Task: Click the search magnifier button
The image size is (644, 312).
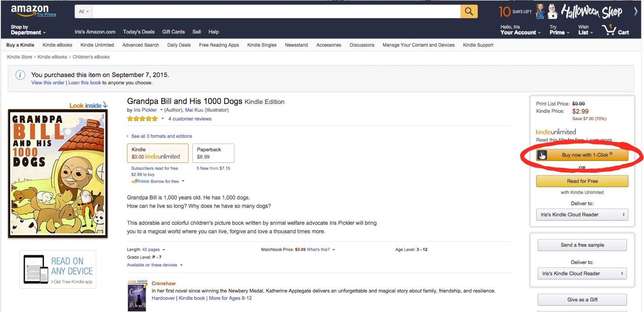Action: click(x=469, y=11)
